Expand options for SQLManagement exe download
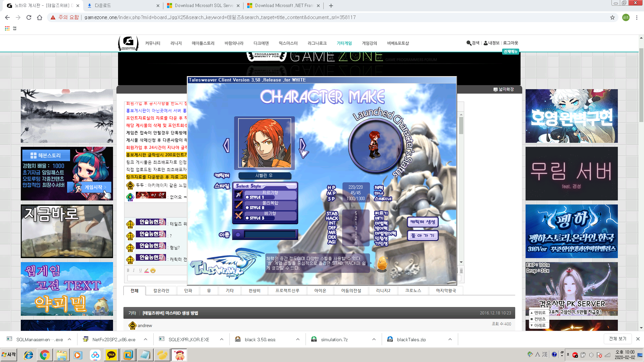 (69, 340)
